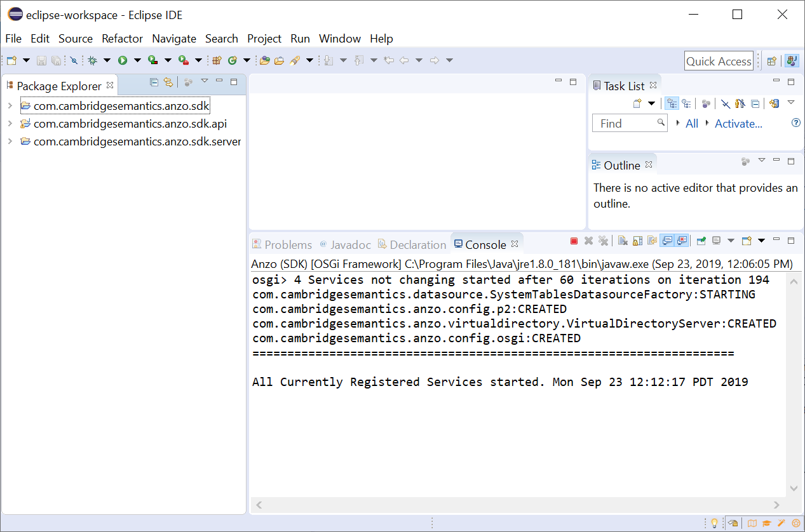Toggle Hide Completed Tasks in Task List
This screenshot has height=532, width=805.
point(725,103)
